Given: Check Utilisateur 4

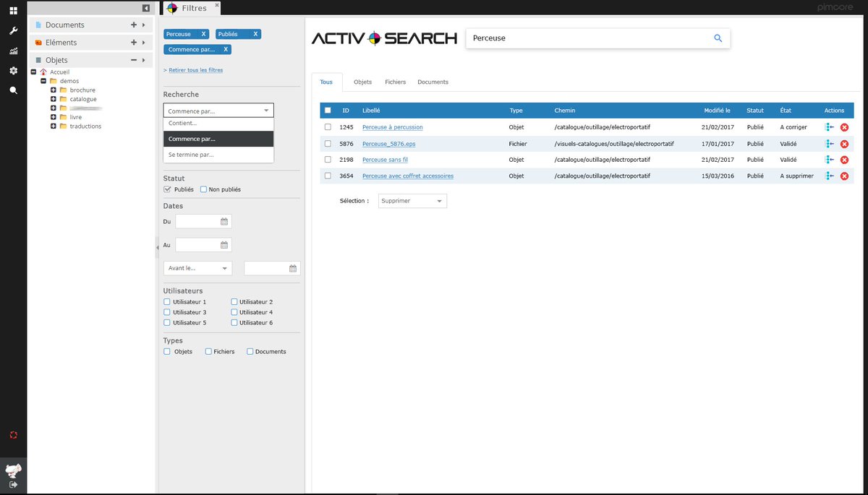Looking at the screenshot, I should coord(234,312).
